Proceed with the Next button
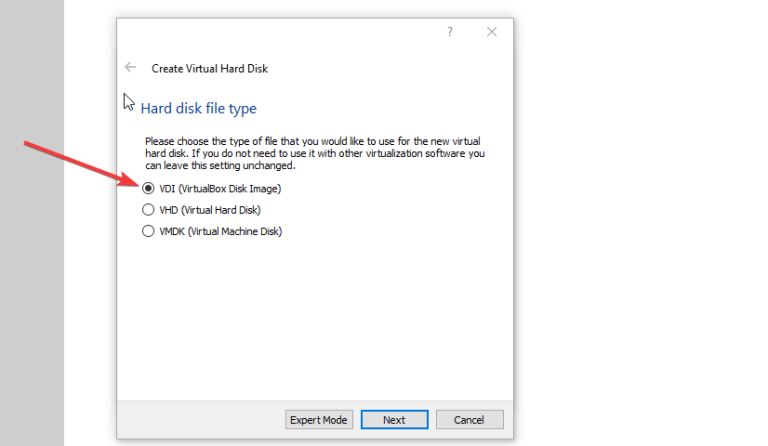This screenshot has height=446, width=768. point(394,420)
